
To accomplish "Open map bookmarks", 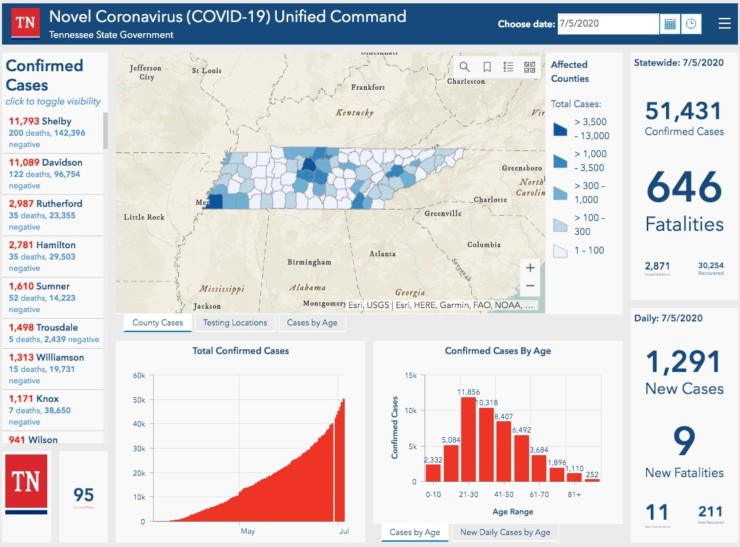I will [487, 67].
